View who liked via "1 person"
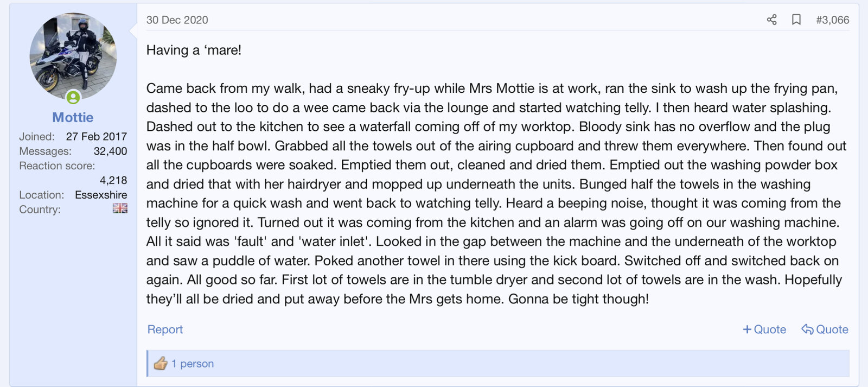 (193, 364)
